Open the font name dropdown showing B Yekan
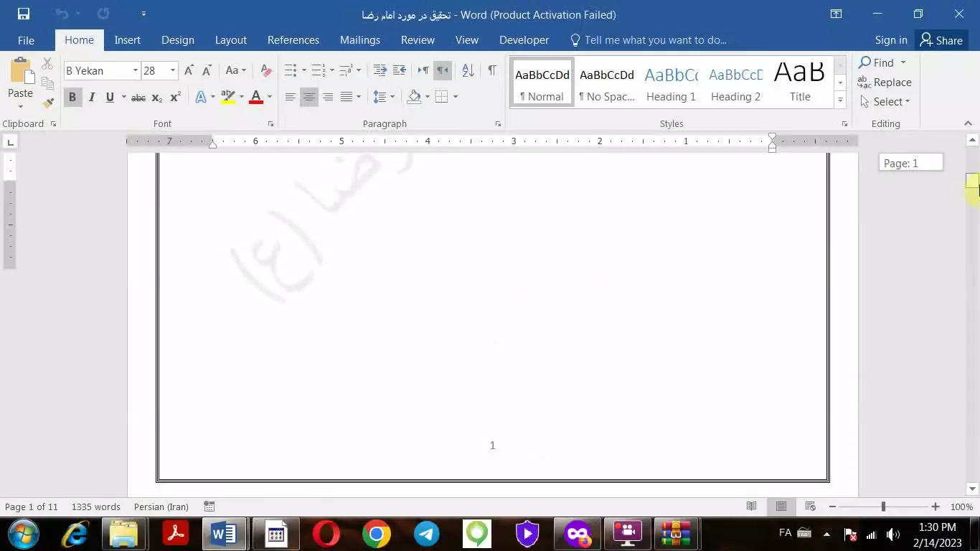Viewport: 980px width, 551px height. coord(135,70)
